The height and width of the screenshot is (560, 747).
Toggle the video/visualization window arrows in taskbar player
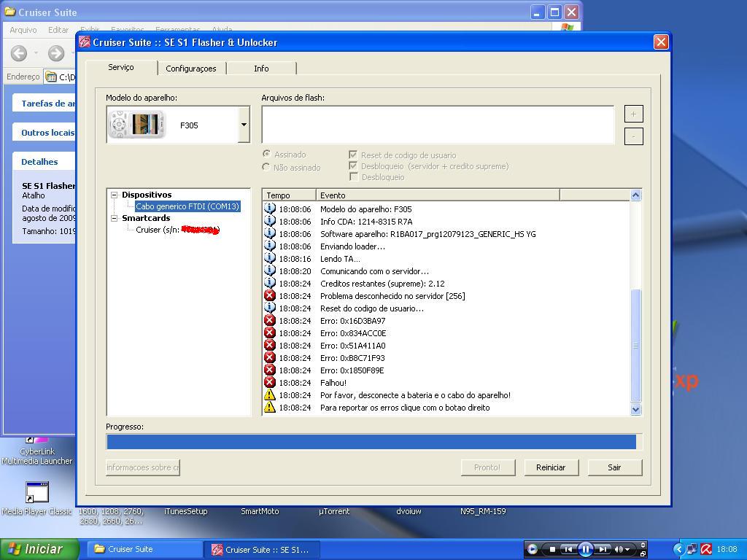point(643,545)
